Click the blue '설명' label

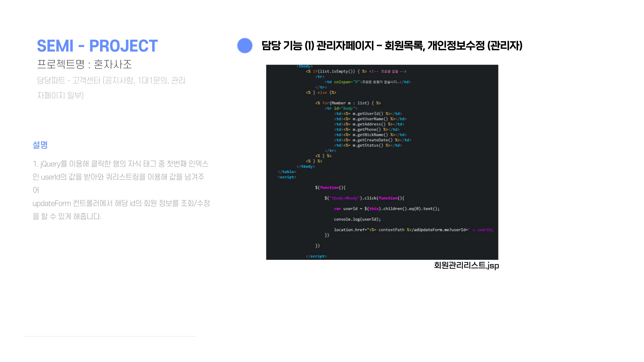pyautogui.click(x=40, y=145)
